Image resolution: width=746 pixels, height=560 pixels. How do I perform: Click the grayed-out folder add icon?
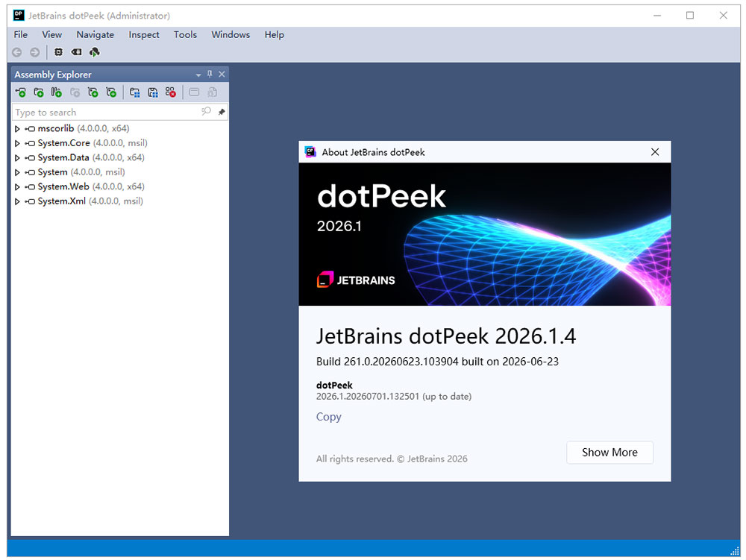click(75, 92)
